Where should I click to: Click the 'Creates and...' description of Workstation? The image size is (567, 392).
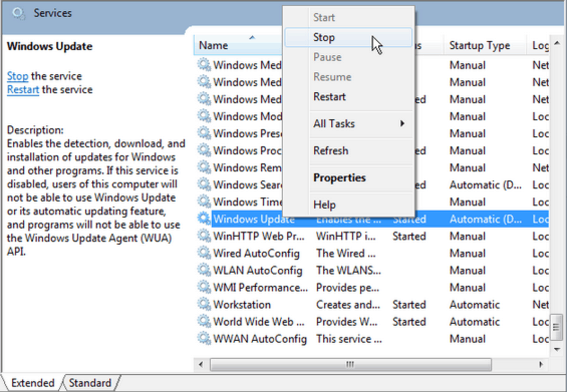pos(348,305)
